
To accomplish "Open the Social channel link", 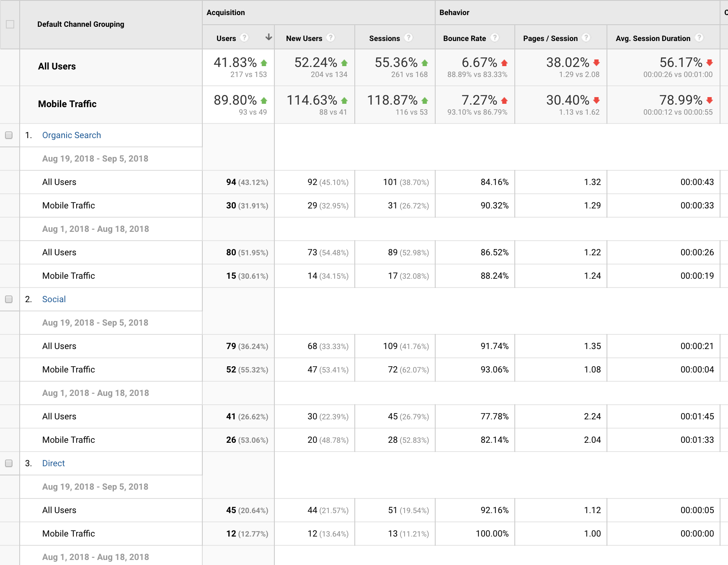I will pos(54,299).
